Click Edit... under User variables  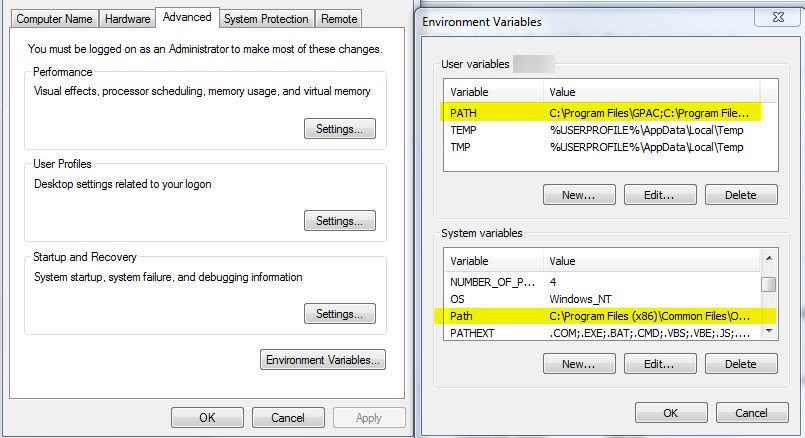[x=659, y=195]
